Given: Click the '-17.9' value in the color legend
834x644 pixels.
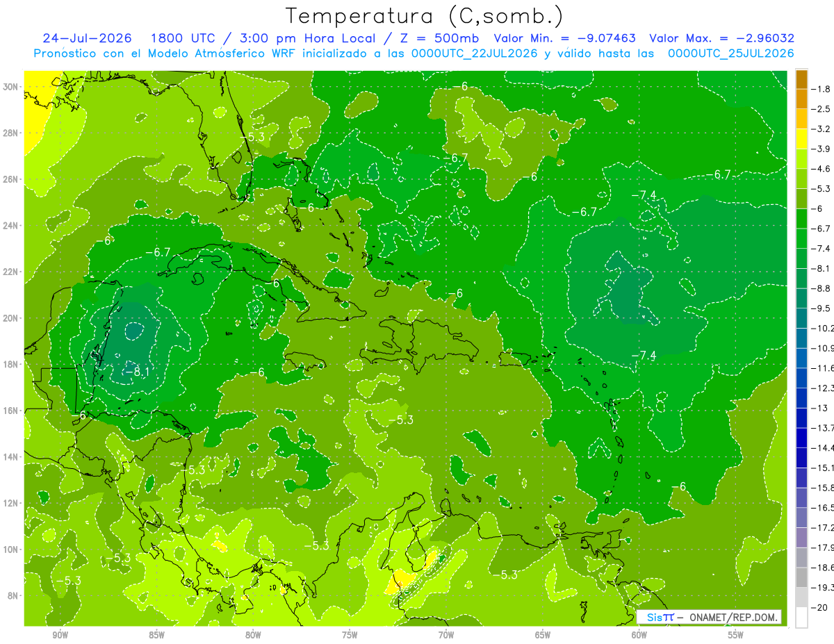Looking at the screenshot, I should point(823,547).
